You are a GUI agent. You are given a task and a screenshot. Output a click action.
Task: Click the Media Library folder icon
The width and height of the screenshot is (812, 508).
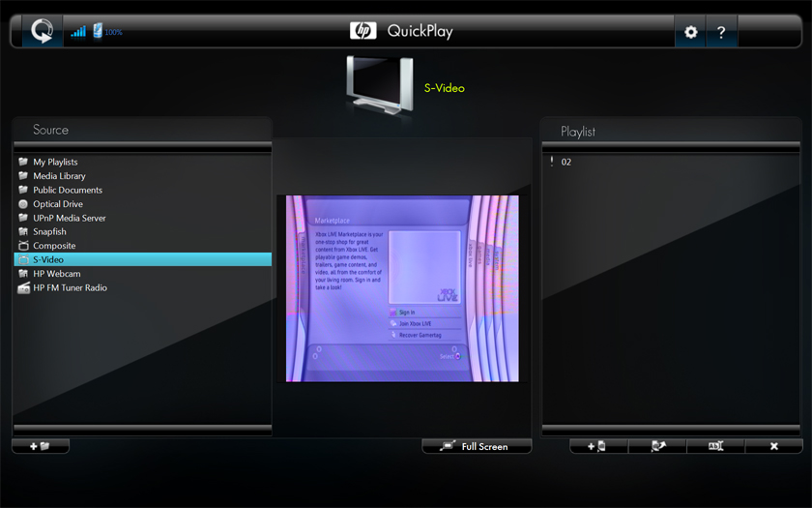[23, 176]
